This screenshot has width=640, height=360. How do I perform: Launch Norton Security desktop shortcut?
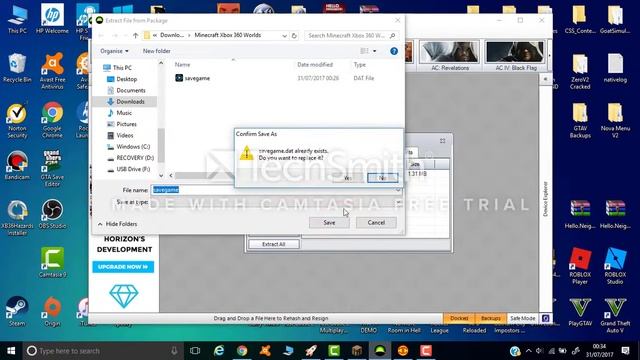click(17, 119)
